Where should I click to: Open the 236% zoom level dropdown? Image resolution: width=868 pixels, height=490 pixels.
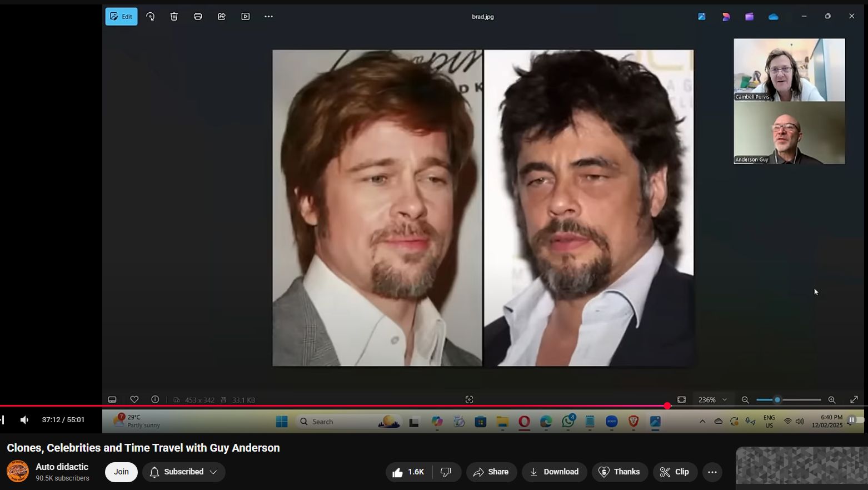(712, 400)
